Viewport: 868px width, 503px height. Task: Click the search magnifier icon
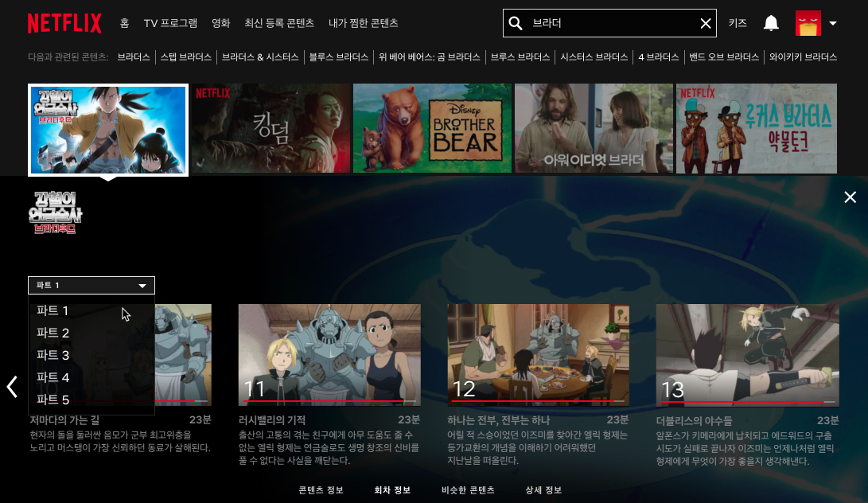click(x=516, y=23)
